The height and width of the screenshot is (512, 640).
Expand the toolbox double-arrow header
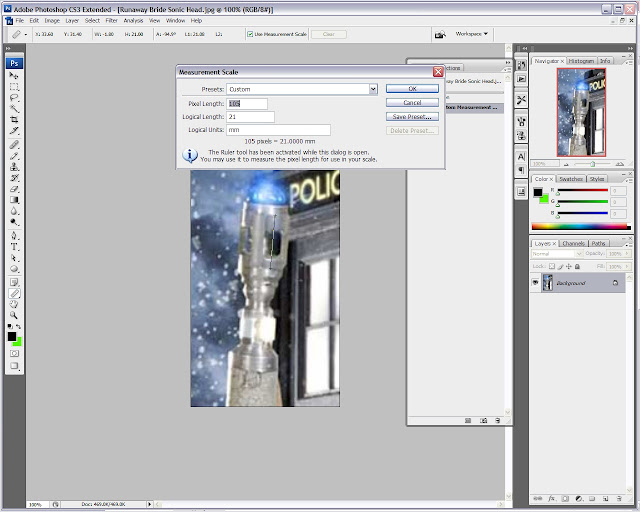pyautogui.click(x=8, y=48)
